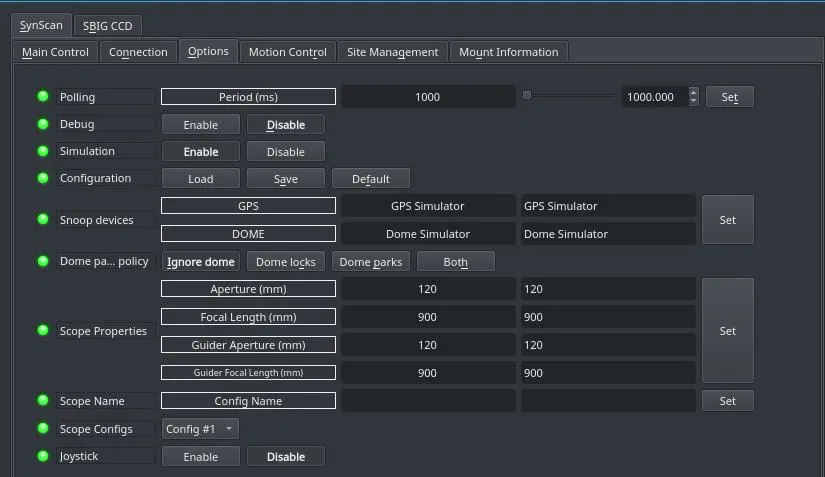Click the green status light beside Joystick

tap(43, 455)
